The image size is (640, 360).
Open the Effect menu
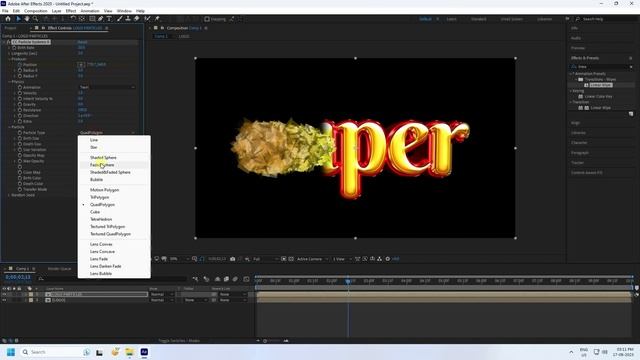pyautogui.click(x=71, y=11)
